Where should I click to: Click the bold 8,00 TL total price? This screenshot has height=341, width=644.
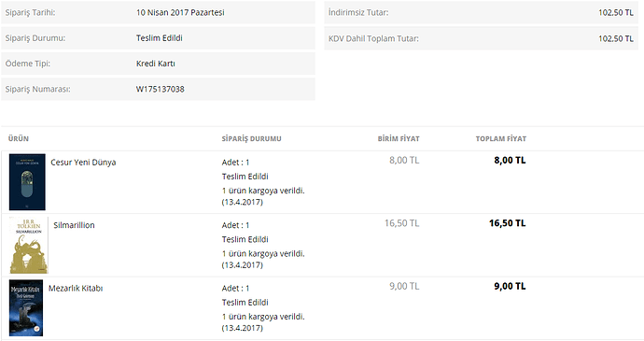click(510, 160)
